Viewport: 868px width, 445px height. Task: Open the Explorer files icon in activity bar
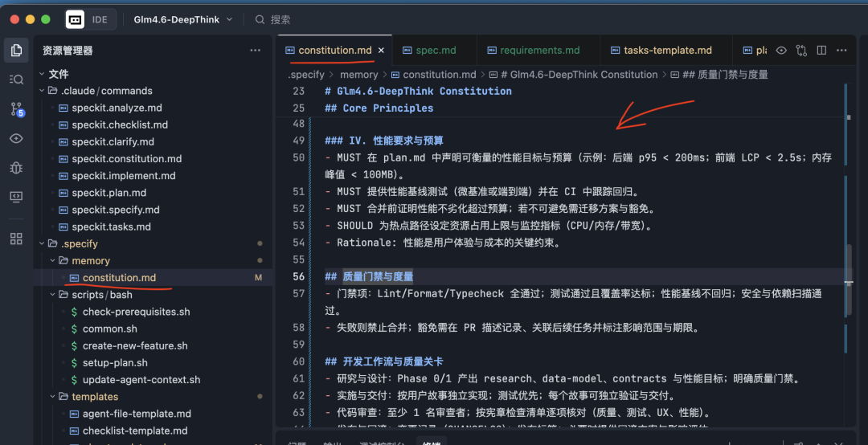(x=16, y=51)
